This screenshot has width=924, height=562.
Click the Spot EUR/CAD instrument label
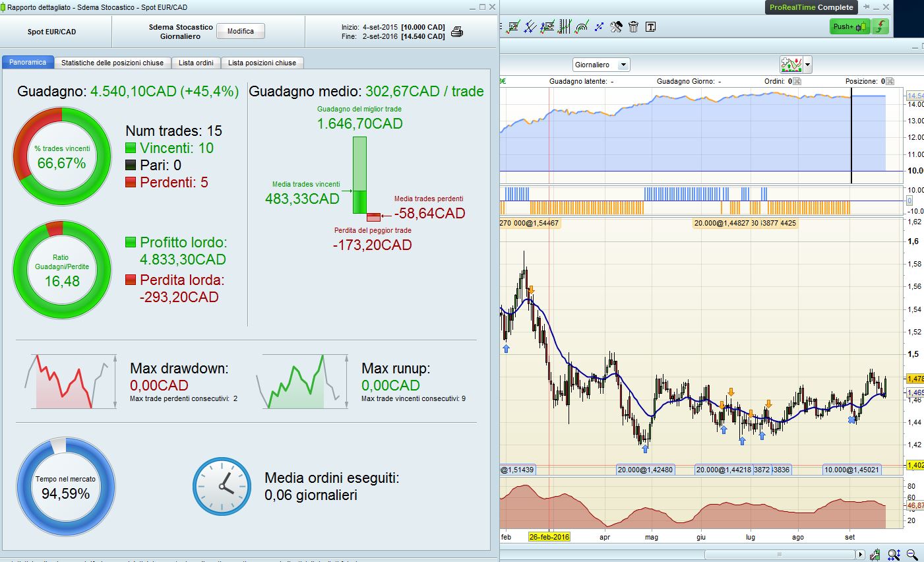[x=52, y=32]
